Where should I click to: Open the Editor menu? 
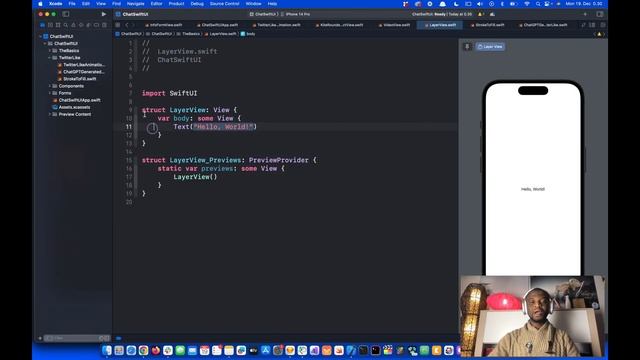(x=156, y=4)
